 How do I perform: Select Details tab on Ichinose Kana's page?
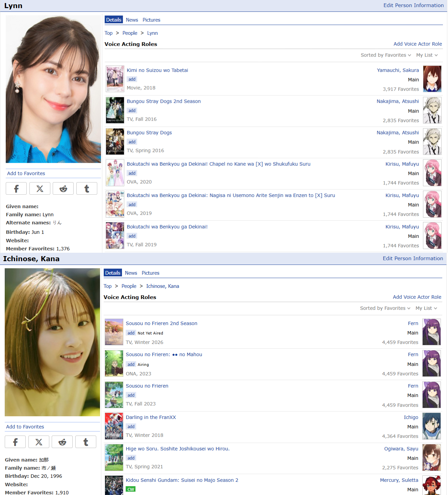tap(113, 273)
